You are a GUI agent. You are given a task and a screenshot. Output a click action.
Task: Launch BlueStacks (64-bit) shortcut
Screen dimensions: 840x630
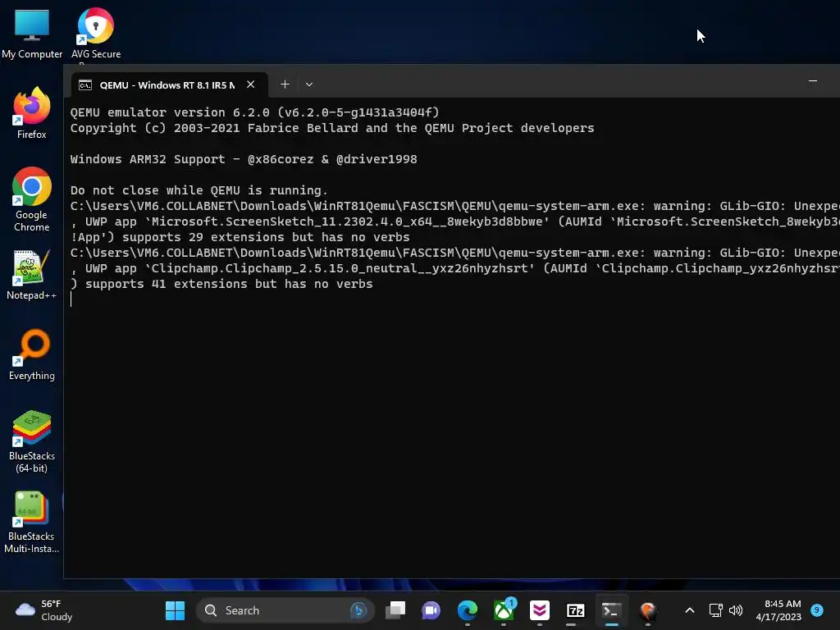click(x=32, y=441)
